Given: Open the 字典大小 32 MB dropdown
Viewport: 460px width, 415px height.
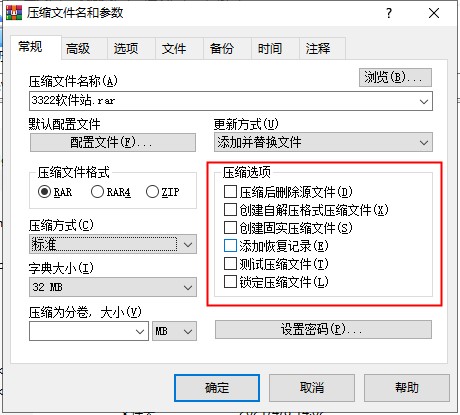Looking at the screenshot, I should 113,287.
